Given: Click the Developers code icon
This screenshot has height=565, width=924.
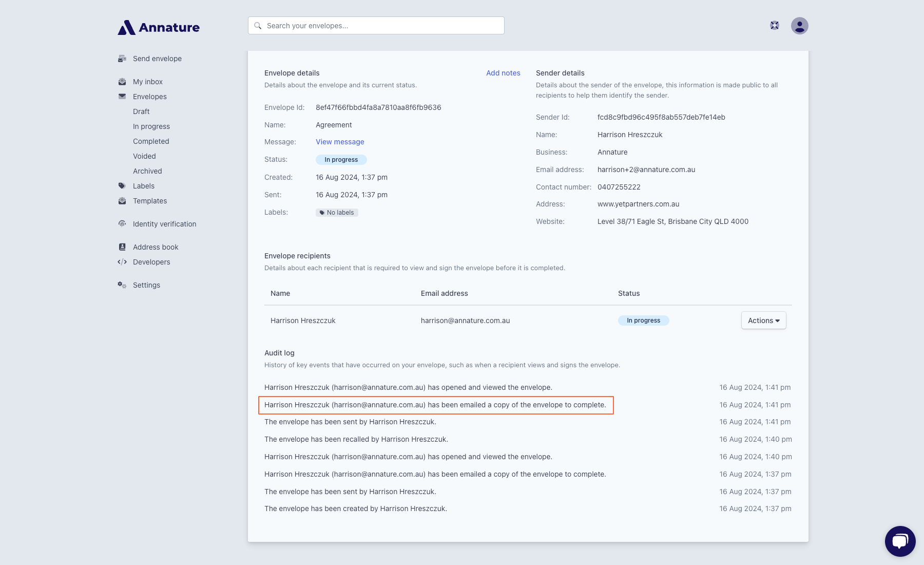Looking at the screenshot, I should (x=122, y=262).
